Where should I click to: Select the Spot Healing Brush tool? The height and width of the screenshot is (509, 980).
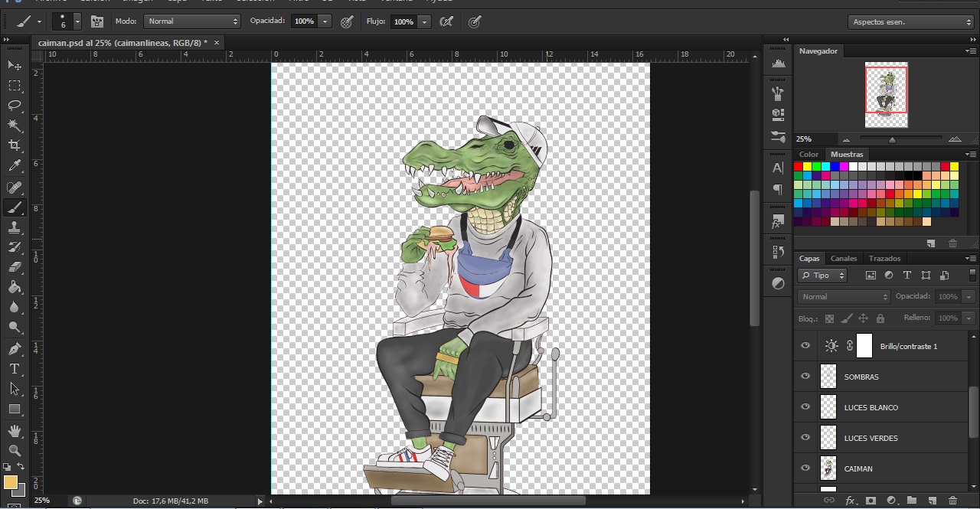[14, 188]
